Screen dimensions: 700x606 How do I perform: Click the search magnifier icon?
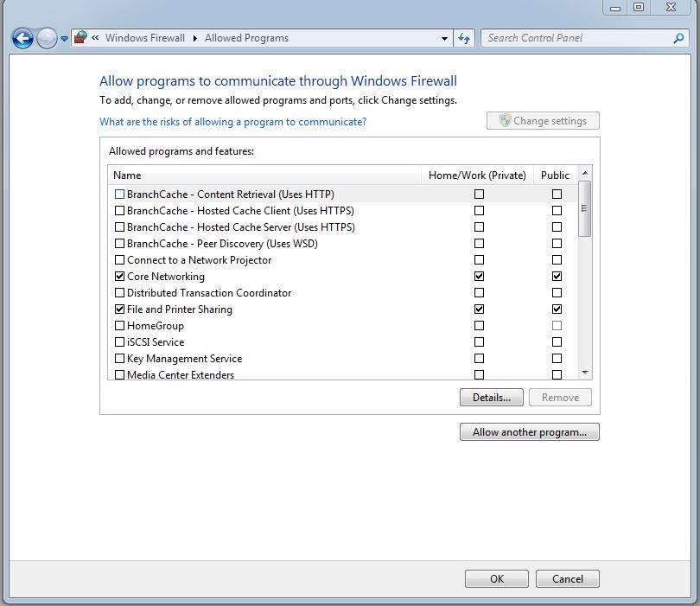click(x=678, y=38)
